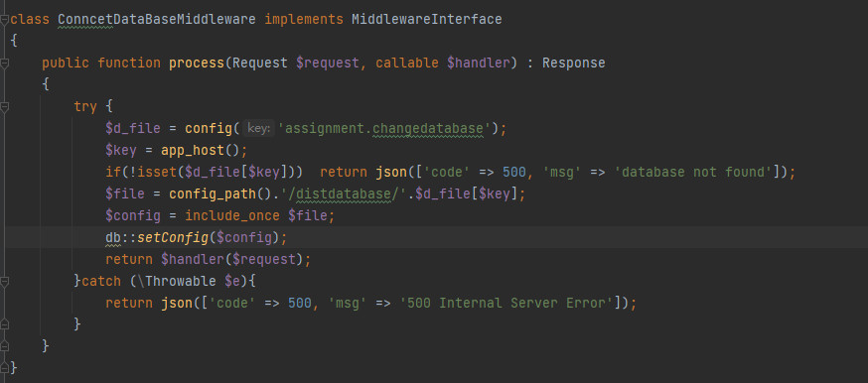Click fold end marker at class closing brace
The width and height of the screenshot is (868, 383).
[4, 367]
